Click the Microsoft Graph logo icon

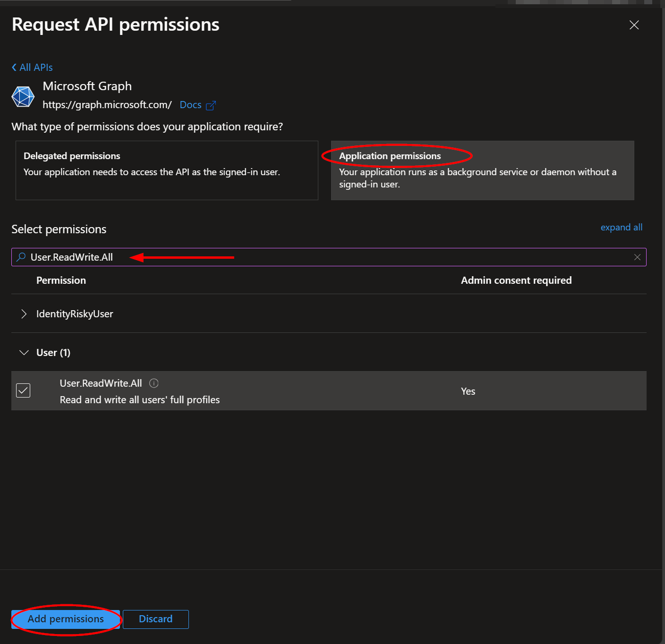point(23,96)
